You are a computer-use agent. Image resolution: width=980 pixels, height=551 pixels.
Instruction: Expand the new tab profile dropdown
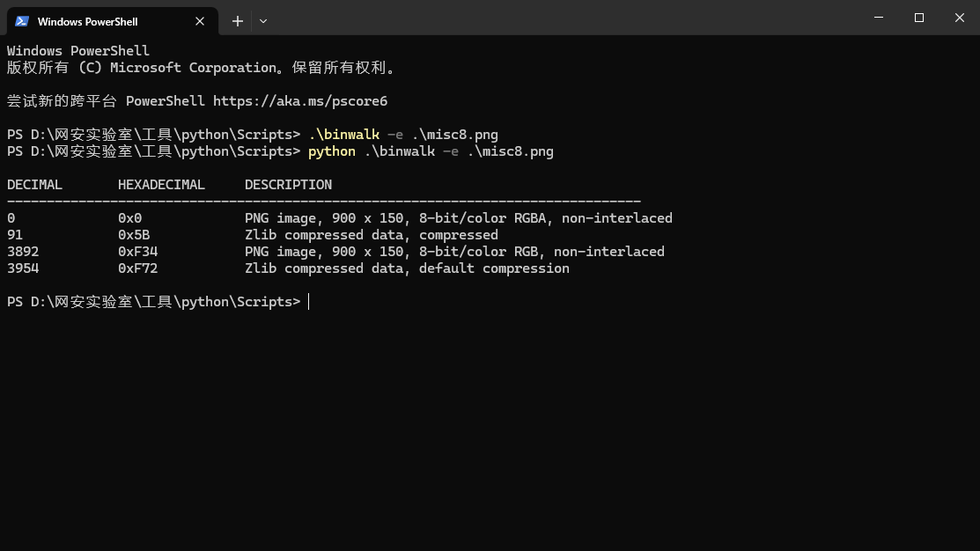[263, 21]
